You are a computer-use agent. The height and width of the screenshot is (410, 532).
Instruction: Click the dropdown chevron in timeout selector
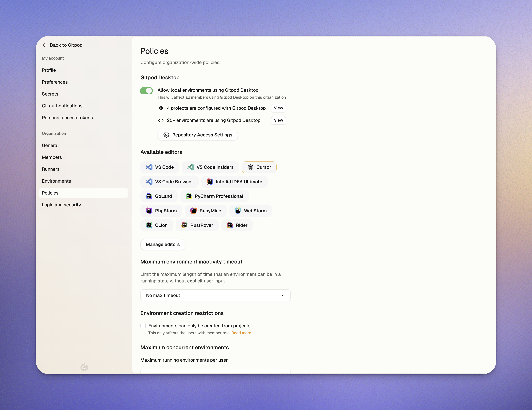pyautogui.click(x=282, y=295)
